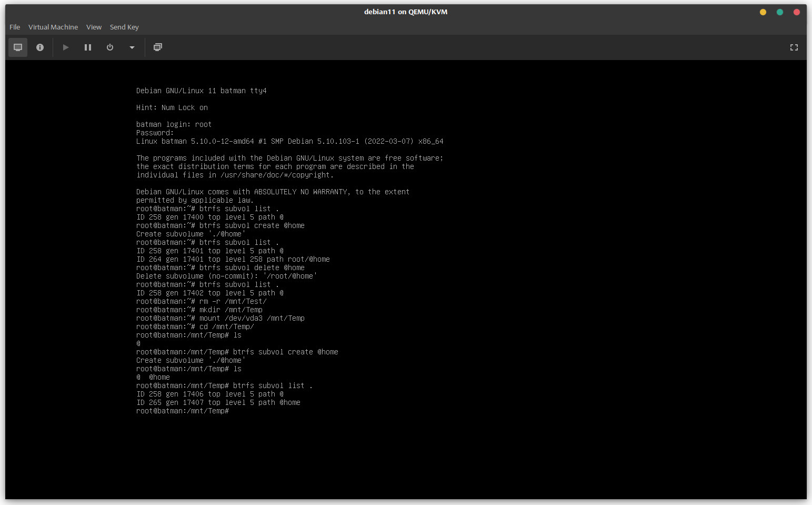Show virtual hardware details info icon
The height and width of the screenshot is (505, 812).
[x=40, y=47]
